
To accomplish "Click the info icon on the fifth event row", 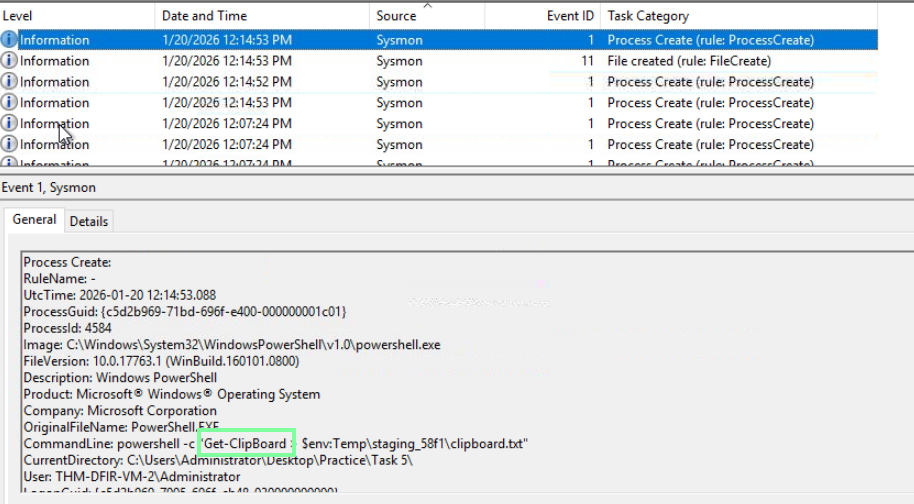I will 10,124.
